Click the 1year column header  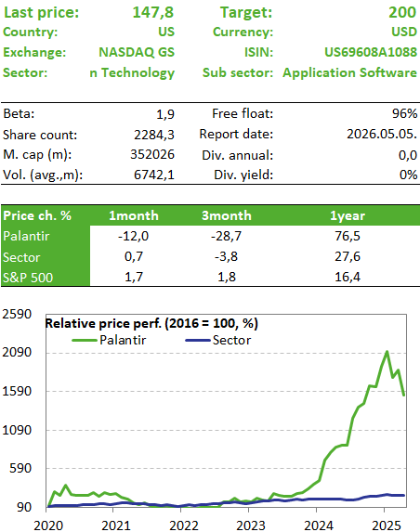pyautogui.click(x=348, y=215)
